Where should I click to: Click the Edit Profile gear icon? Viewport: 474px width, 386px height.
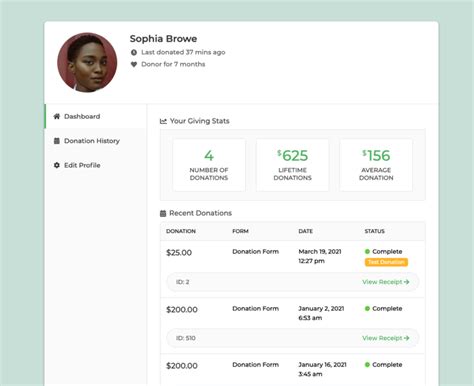tap(57, 165)
